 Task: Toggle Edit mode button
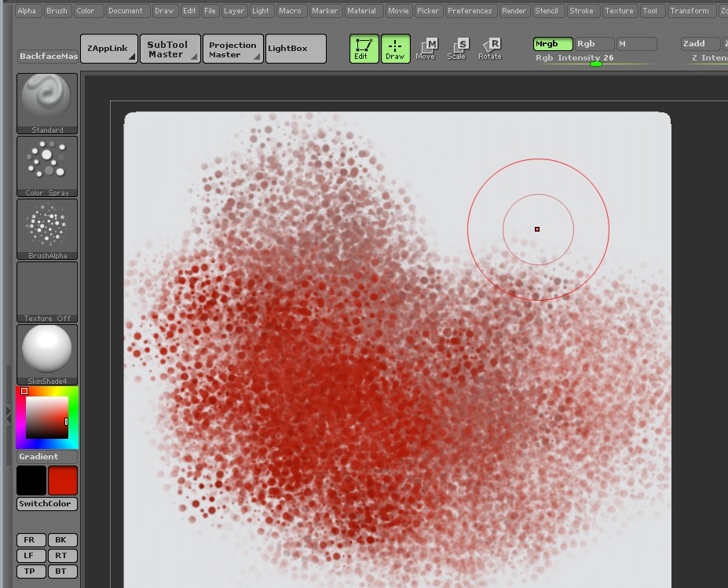coord(364,49)
